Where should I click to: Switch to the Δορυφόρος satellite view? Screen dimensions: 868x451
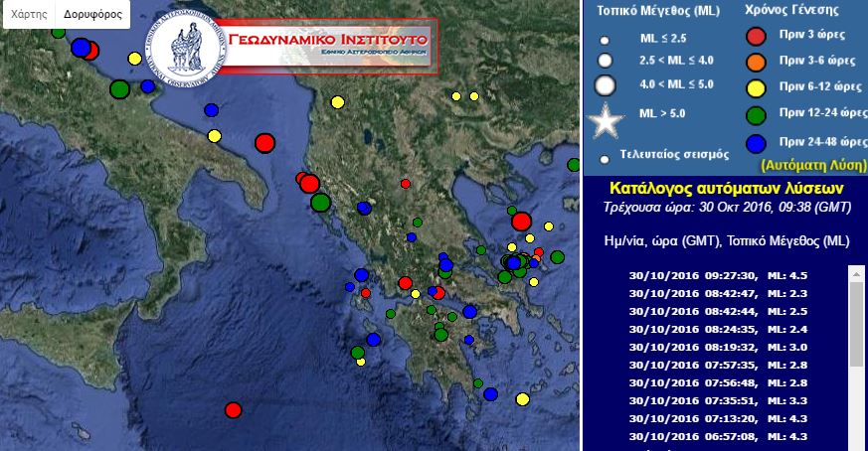[x=93, y=14]
